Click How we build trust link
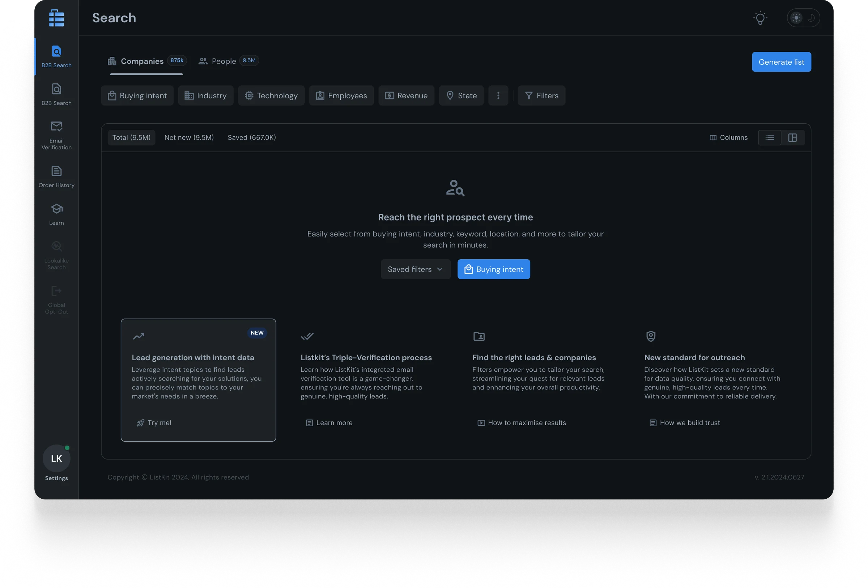This screenshot has width=868, height=588. [684, 423]
